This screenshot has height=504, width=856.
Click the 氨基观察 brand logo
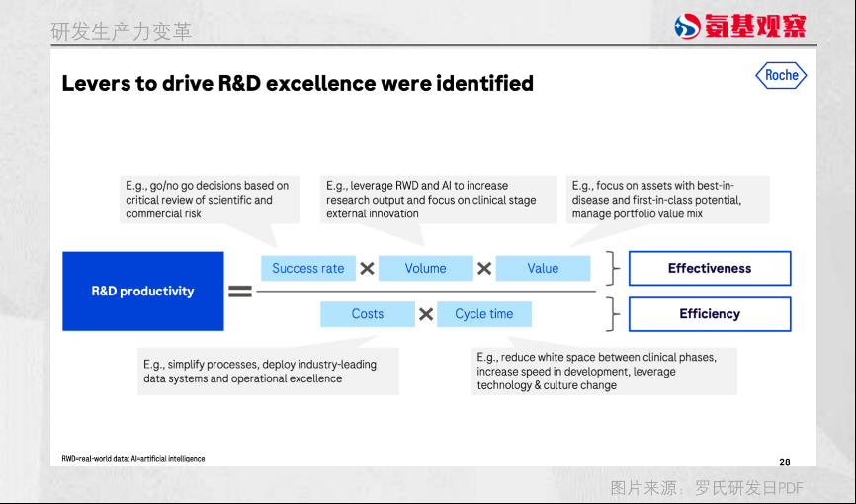tap(740, 26)
